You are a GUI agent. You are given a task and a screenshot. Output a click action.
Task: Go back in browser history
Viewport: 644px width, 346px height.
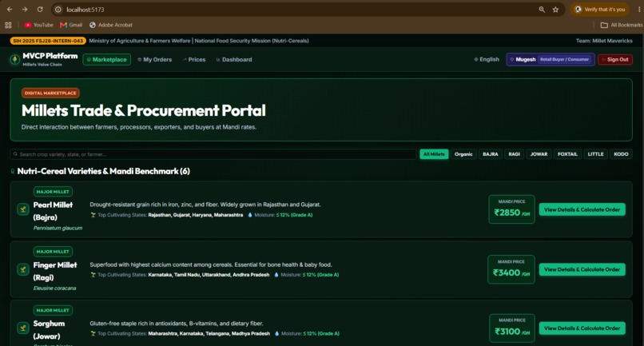(x=10, y=9)
